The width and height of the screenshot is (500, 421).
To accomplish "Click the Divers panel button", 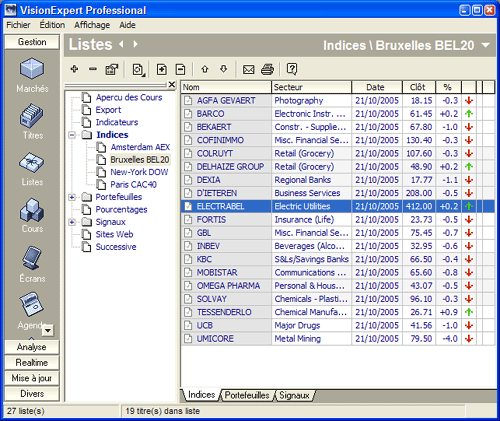I will 32,394.
